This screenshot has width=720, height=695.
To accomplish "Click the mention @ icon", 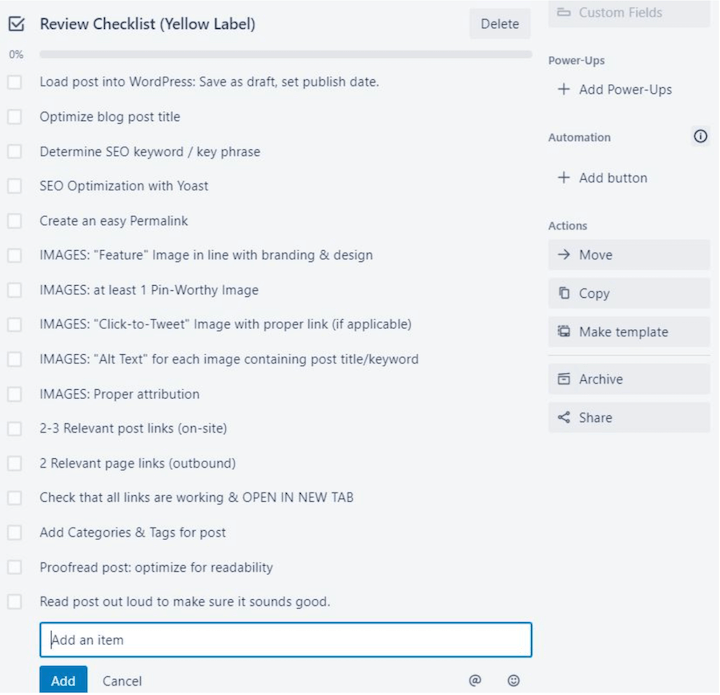I will coord(475,680).
